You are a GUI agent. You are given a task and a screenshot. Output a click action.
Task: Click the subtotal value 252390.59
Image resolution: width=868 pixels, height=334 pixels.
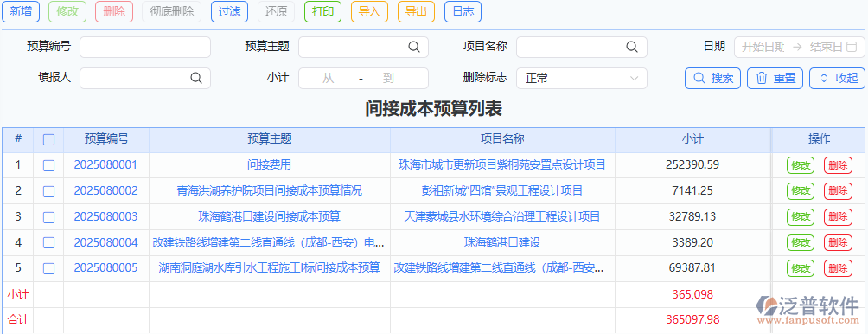coord(692,165)
